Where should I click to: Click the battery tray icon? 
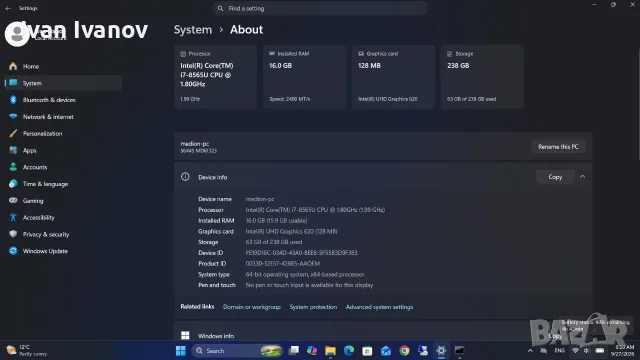point(600,351)
